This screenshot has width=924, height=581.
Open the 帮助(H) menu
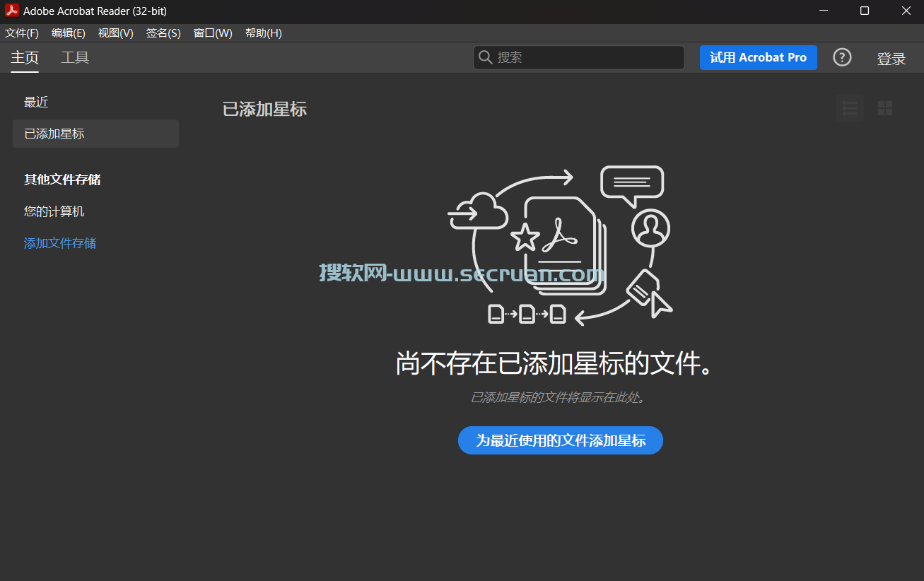tap(263, 33)
